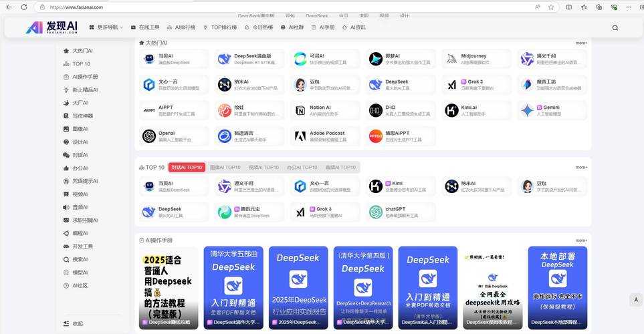Switch to the 图像AI TOP10 tab
Viewport: 644px width, 334px height.
point(225,168)
